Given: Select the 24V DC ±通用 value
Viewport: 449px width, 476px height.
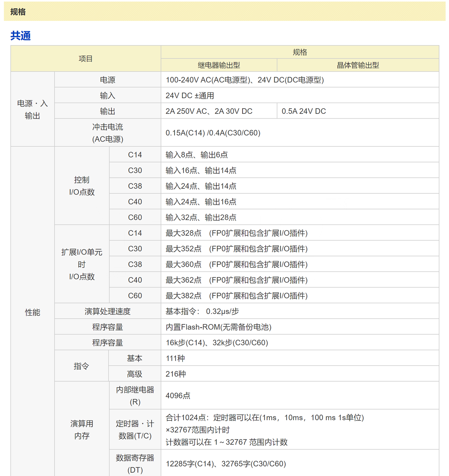Looking at the screenshot, I should pos(300,95).
